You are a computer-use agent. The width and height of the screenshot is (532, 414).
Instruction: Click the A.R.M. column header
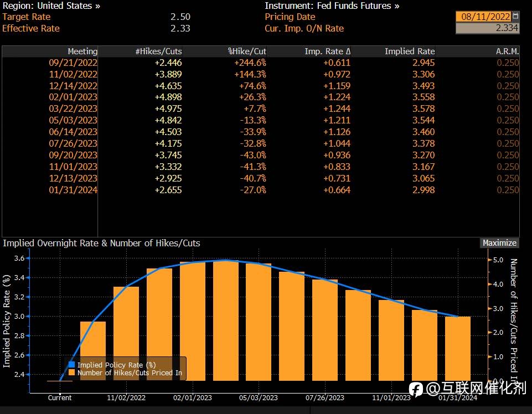tap(507, 51)
